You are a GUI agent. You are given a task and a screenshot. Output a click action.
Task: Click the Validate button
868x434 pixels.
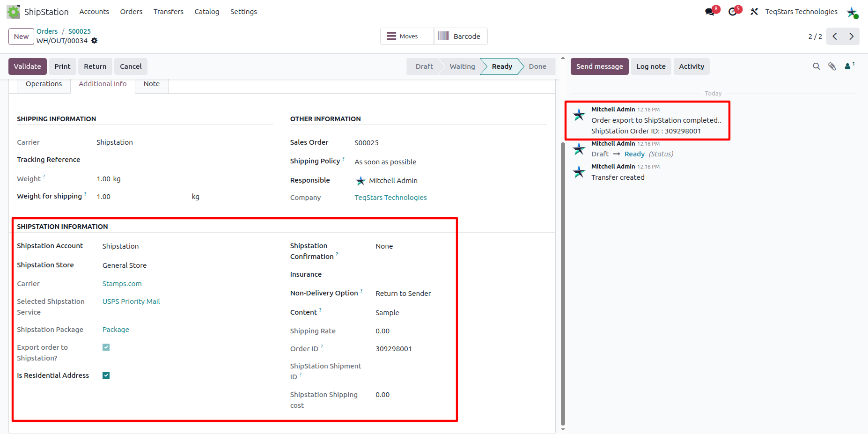28,66
